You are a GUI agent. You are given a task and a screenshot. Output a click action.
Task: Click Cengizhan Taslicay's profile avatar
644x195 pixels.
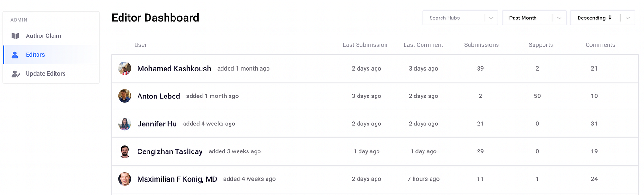[125, 151]
